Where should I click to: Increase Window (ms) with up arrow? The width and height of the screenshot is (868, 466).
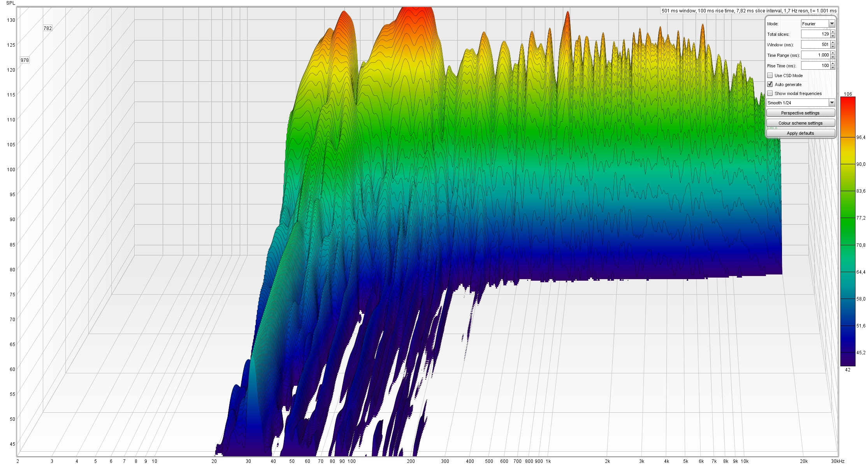(x=833, y=42)
